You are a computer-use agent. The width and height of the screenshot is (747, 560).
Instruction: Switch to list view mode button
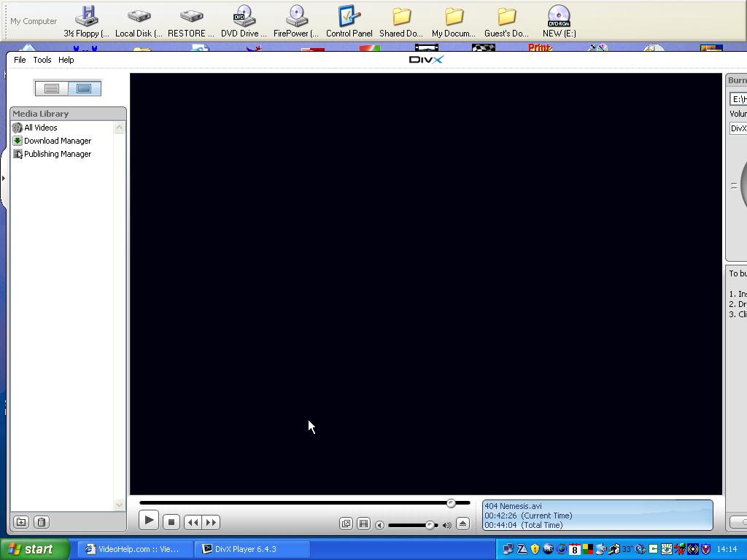(52, 88)
